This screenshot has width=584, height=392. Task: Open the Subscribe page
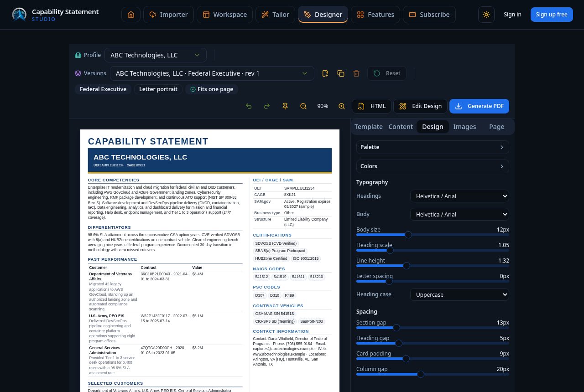tap(429, 15)
